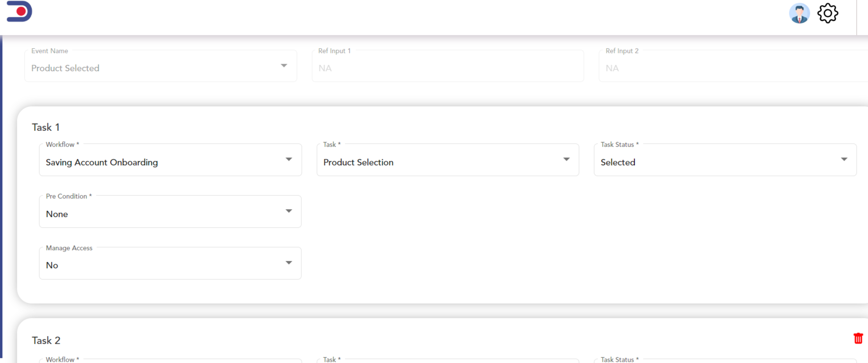The width and height of the screenshot is (868, 363).
Task: Open the Event Name dropdown
Action: 161,66
